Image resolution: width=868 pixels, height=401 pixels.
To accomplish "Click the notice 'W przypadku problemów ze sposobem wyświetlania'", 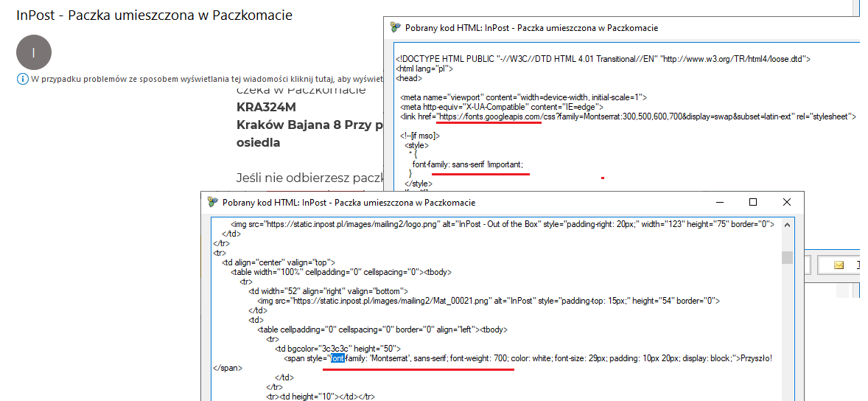I will tap(206, 79).
